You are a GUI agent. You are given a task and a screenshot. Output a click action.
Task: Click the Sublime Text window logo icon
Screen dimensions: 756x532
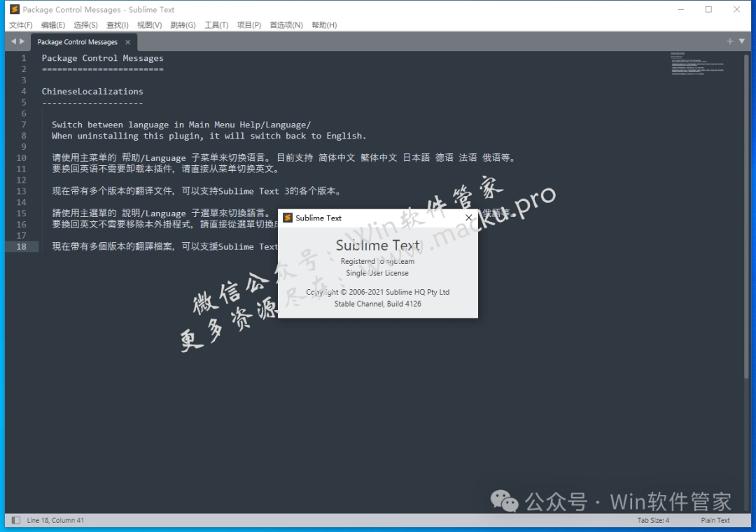tap(15, 9)
